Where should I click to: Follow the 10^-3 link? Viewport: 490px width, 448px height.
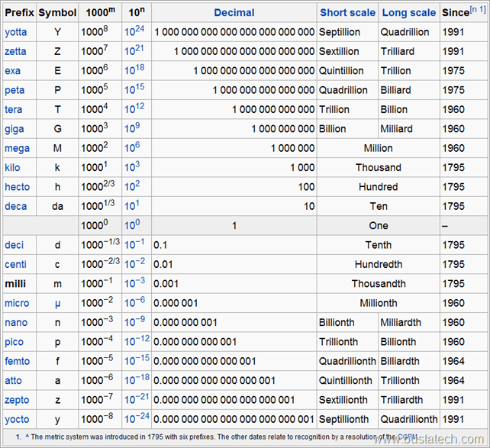click(x=134, y=283)
